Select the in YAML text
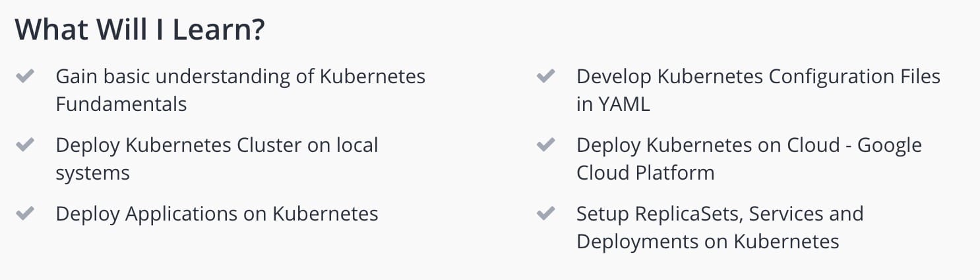This screenshot has height=280, width=980. [x=613, y=104]
